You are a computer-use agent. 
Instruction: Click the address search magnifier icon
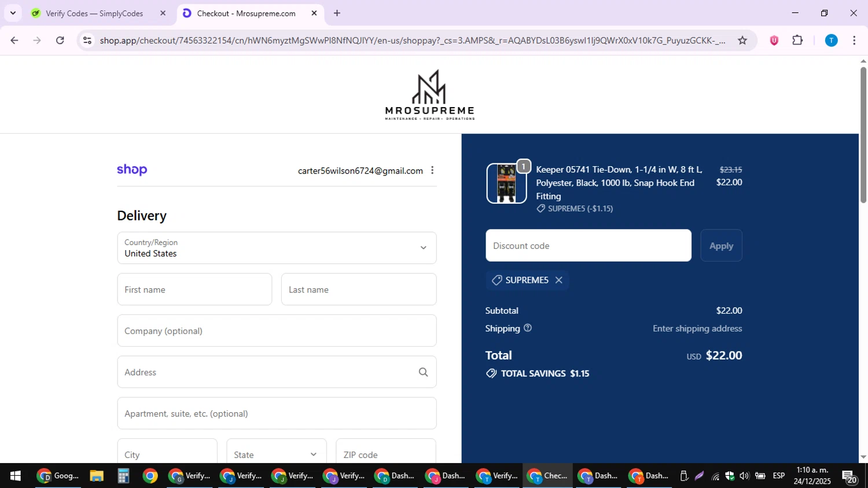[x=424, y=372]
